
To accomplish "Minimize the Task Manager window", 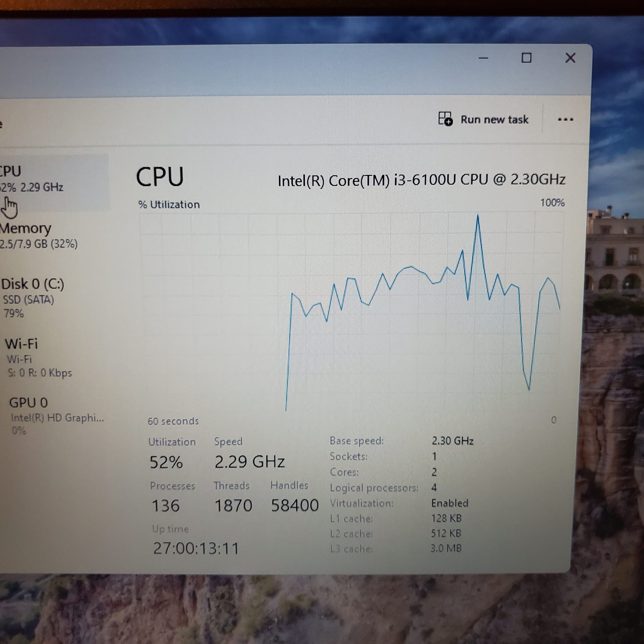I will (483, 58).
